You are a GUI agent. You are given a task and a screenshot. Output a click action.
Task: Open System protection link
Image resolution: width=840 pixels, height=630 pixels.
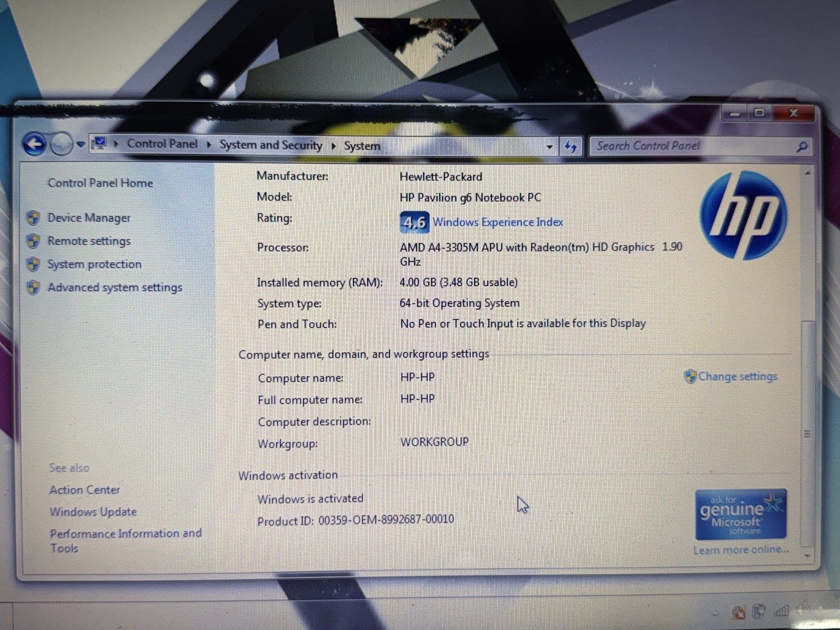coord(94,264)
